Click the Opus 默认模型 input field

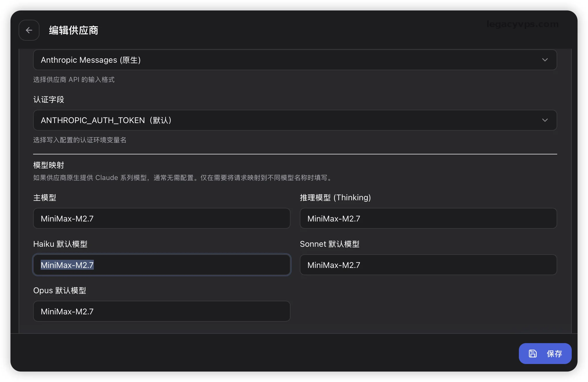162,311
